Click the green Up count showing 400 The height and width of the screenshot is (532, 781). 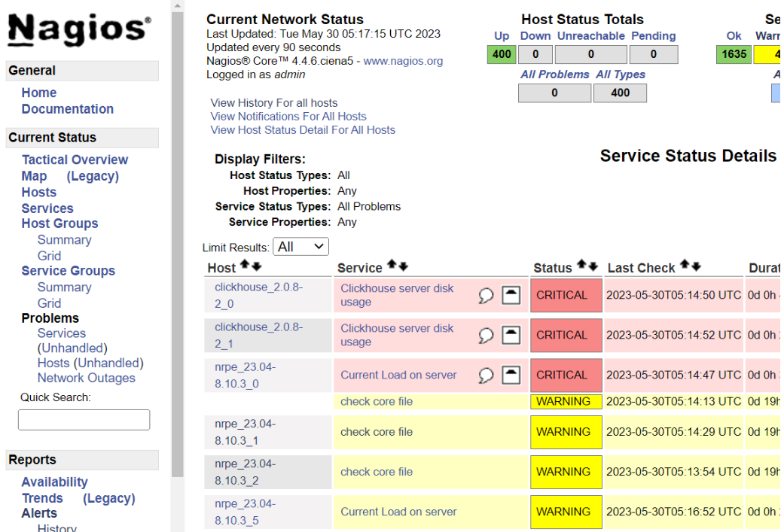501,53
